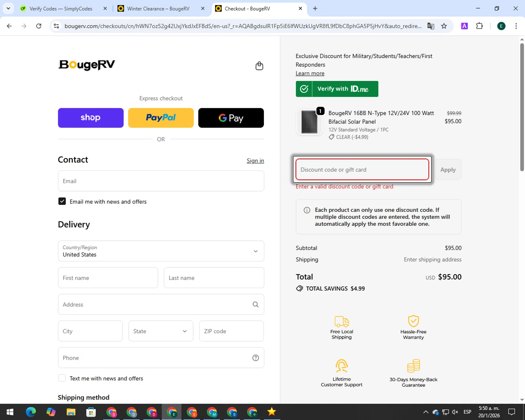Click the CLEAR discount tag icon

(331, 137)
